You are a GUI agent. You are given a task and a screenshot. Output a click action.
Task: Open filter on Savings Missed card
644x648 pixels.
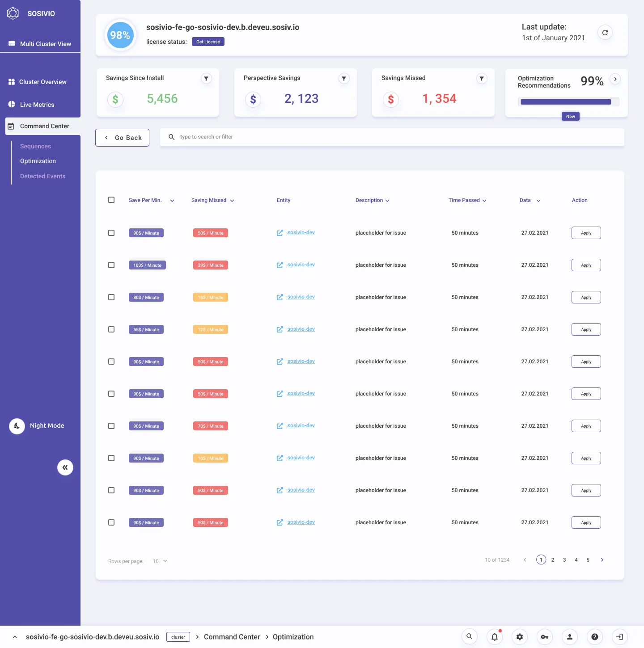coord(482,79)
